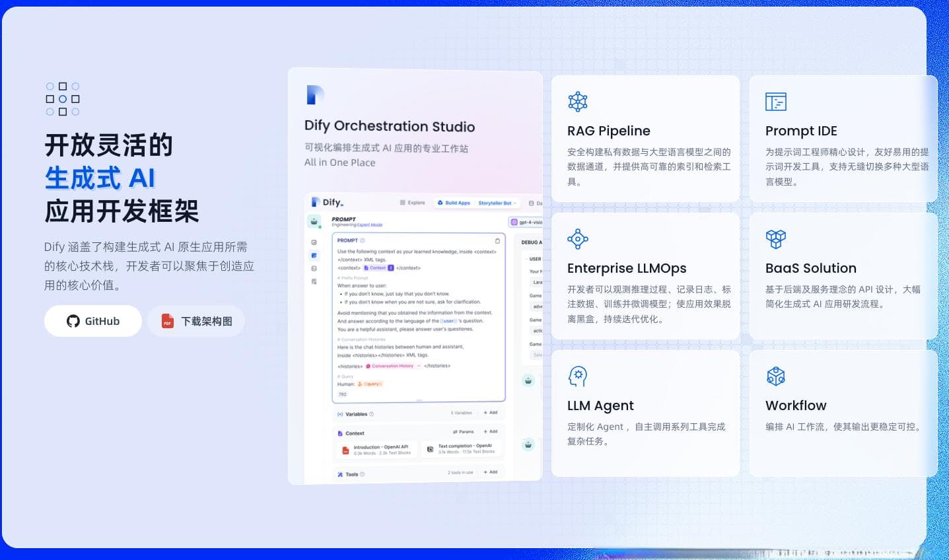949x560 pixels.
Task: Click the highlighted blue sidebar icon in studio preview
Action: [314, 255]
